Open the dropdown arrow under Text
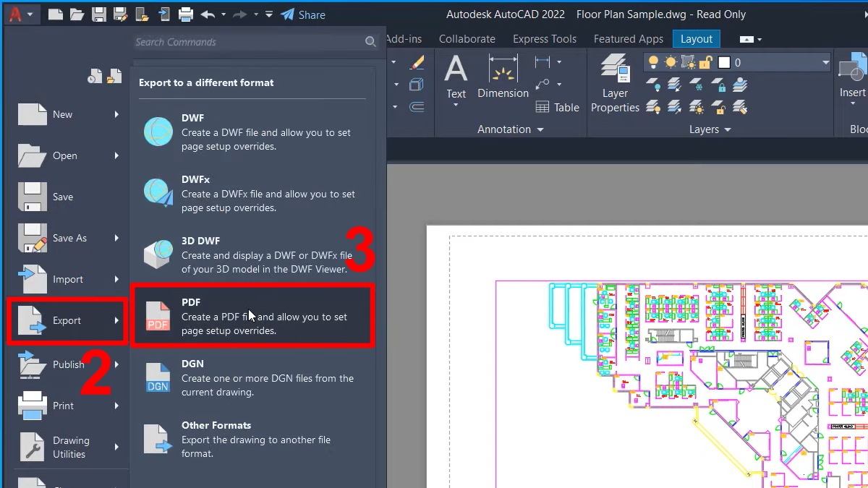The image size is (868, 488). [456, 106]
